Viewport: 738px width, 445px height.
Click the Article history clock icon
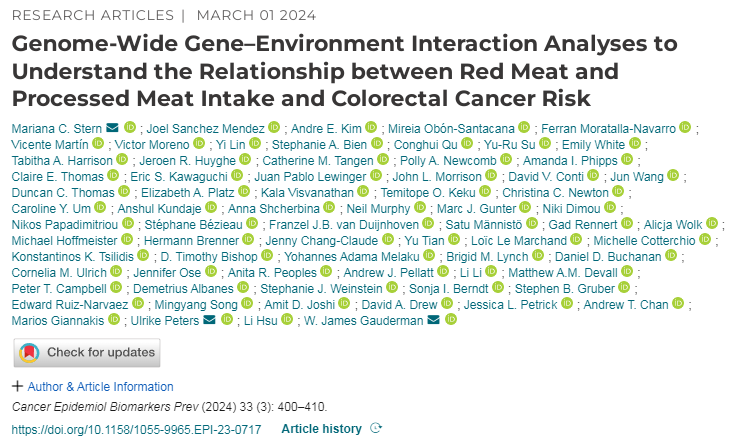point(376,428)
